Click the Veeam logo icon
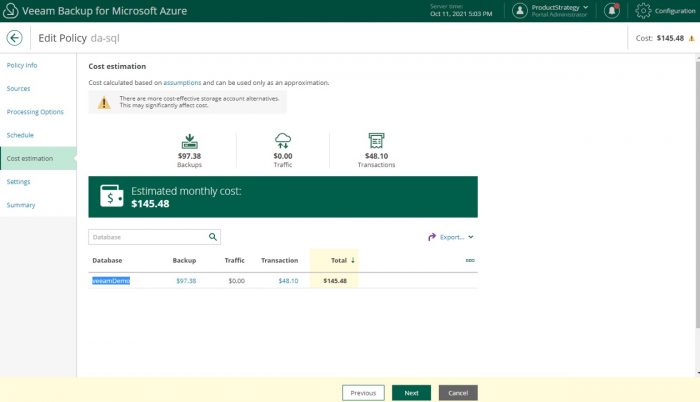Screen dimensions: 700x402 10,11
